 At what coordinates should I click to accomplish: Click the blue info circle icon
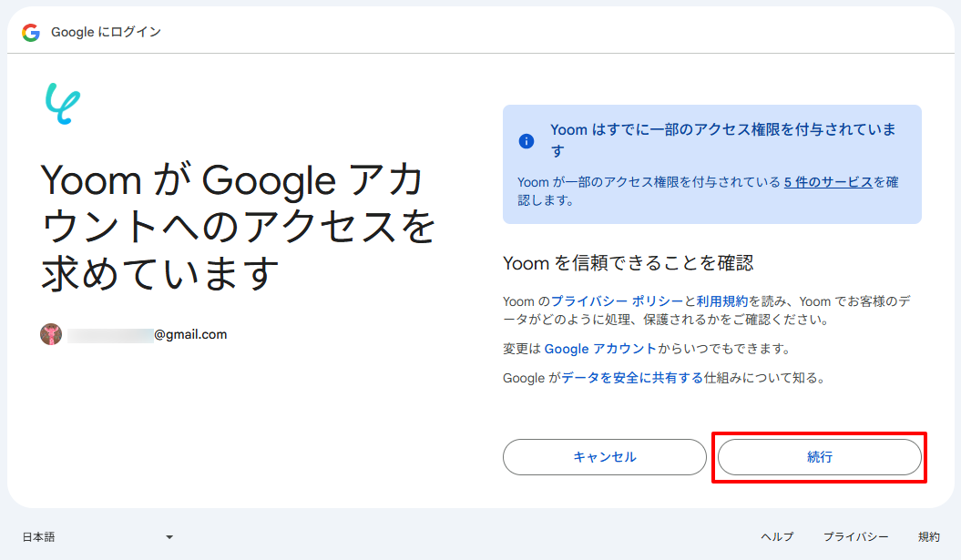[x=526, y=141]
